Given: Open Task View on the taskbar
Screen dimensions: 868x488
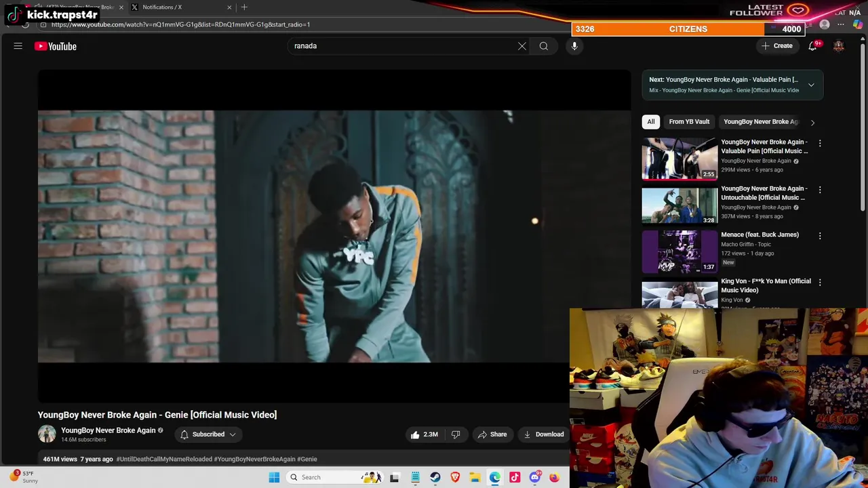Looking at the screenshot, I should click(395, 477).
